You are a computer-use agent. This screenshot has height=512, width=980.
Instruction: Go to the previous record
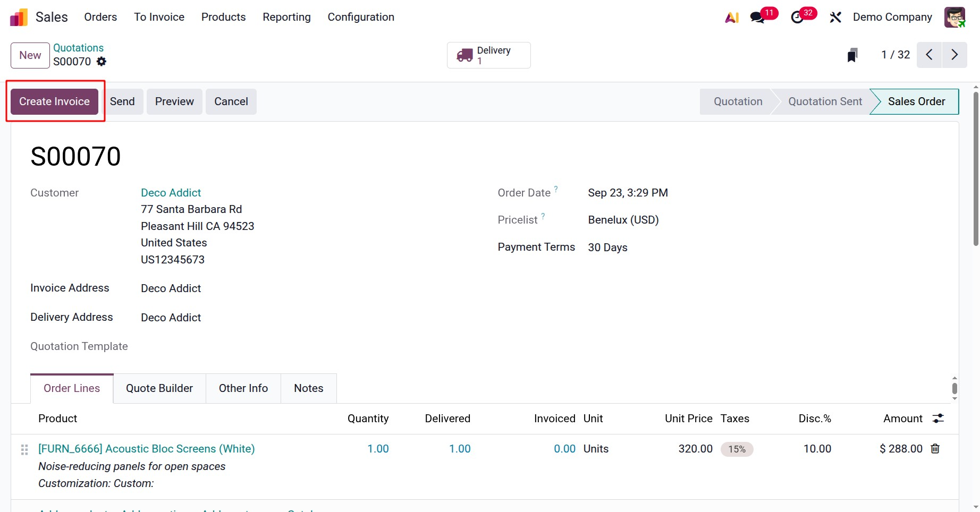click(929, 55)
